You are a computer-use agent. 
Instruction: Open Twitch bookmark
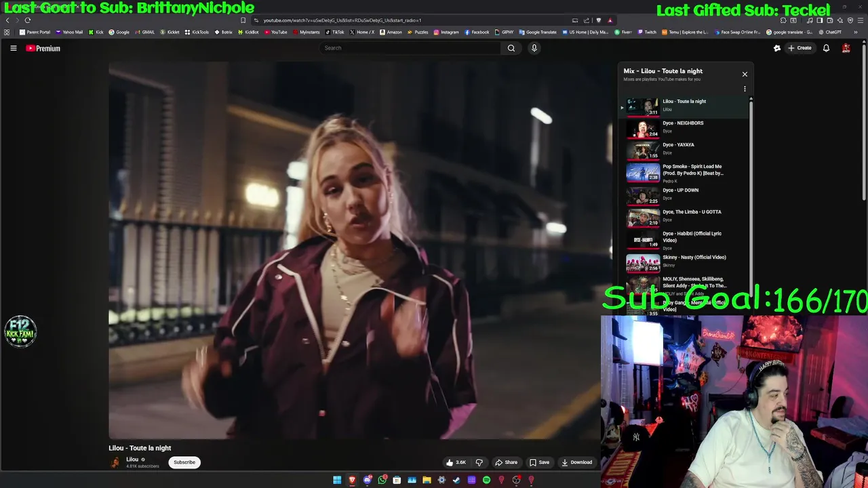[x=647, y=32]
